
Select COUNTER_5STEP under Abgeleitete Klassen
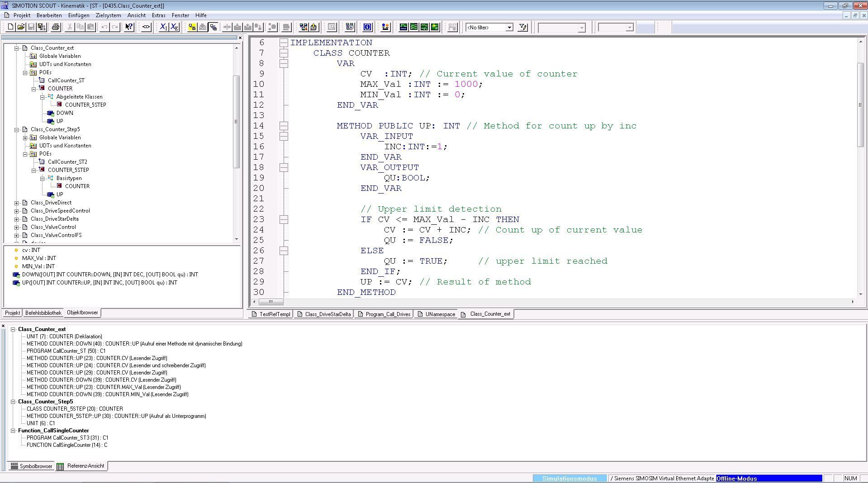[x=85, y=105]
